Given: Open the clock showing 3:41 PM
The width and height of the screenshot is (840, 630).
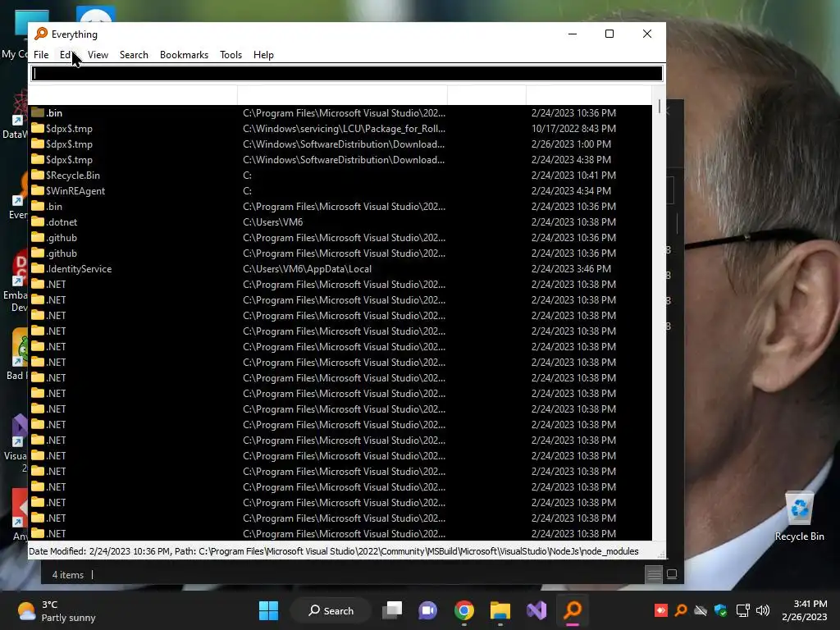Looking at the screenshot, I should point(804,610).
